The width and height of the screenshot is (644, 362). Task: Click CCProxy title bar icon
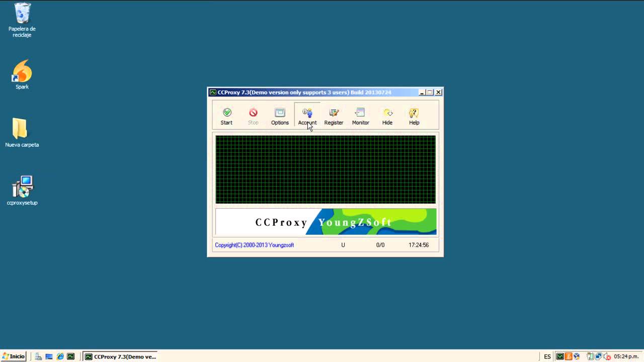click(213, 93)
